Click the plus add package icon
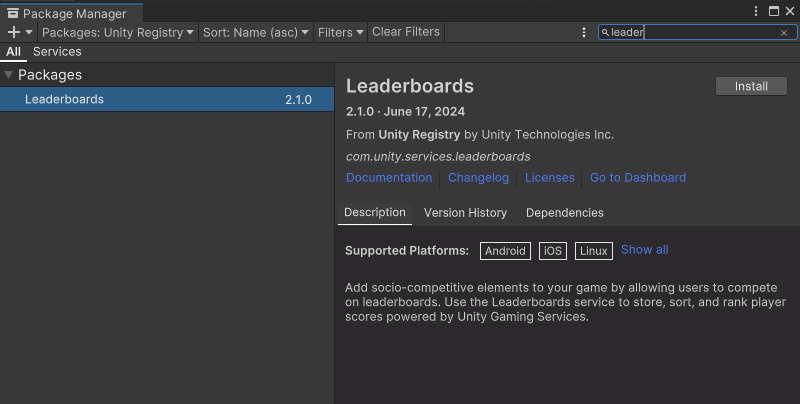Image resolution: width=800 pixels, height=404 pixels. [14, 32]
